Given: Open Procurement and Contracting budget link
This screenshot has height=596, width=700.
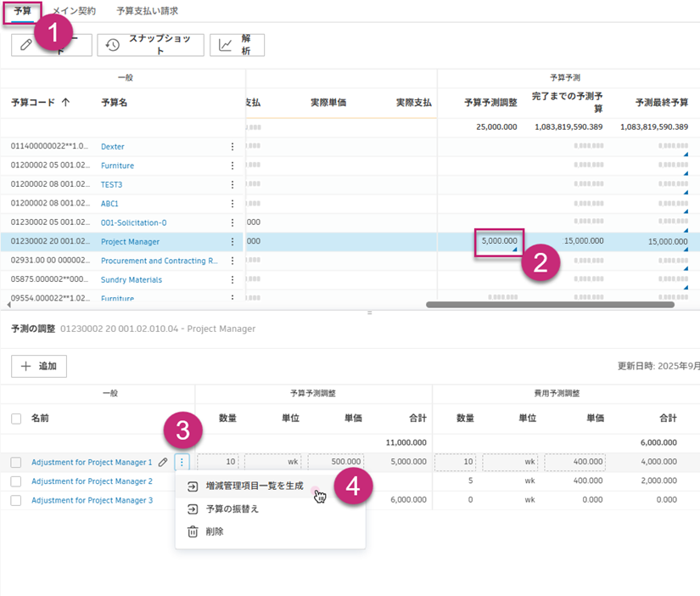Looking at the screenshot, I should point(159,261).
